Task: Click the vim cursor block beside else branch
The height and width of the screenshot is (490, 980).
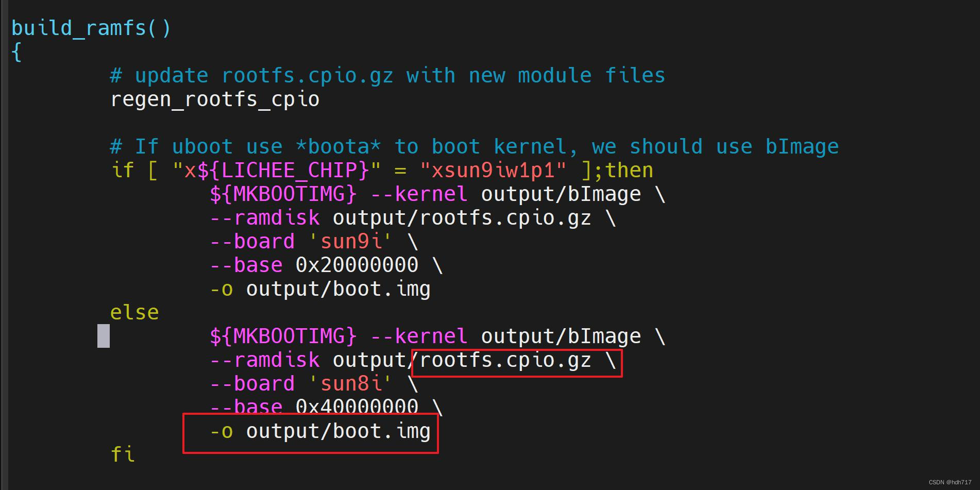Action: [x=104, y=336]
